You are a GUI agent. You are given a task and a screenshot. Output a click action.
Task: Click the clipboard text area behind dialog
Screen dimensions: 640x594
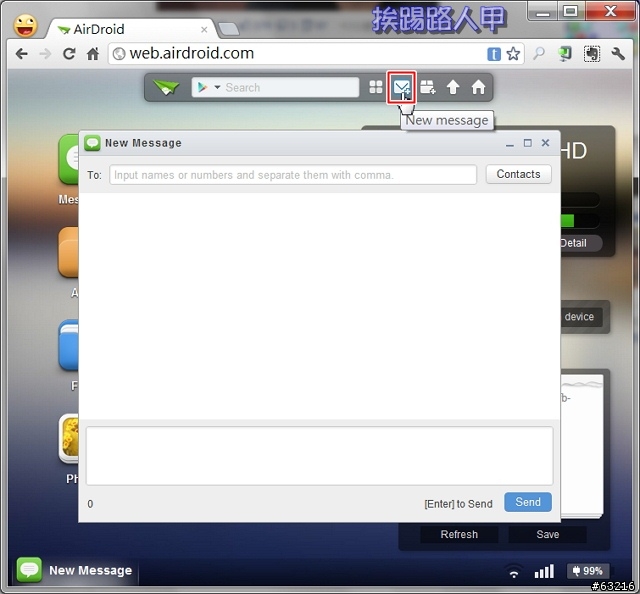[582, 445]
